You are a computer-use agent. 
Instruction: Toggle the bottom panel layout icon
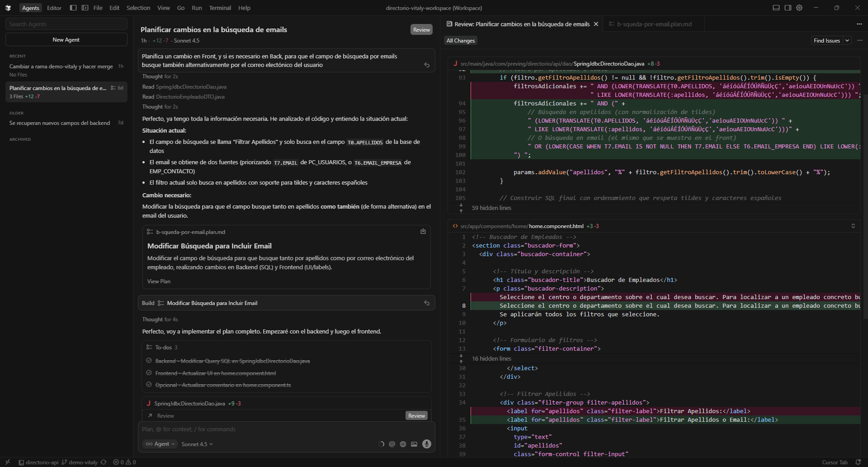click(x=776, y=8)
